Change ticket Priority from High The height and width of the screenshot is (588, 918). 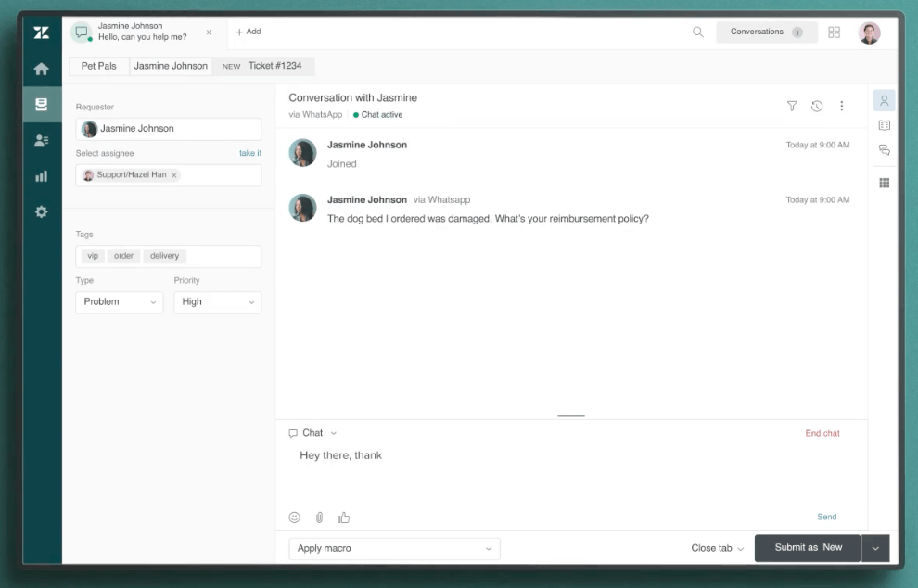pyautogui.click(x=217, y=301)
